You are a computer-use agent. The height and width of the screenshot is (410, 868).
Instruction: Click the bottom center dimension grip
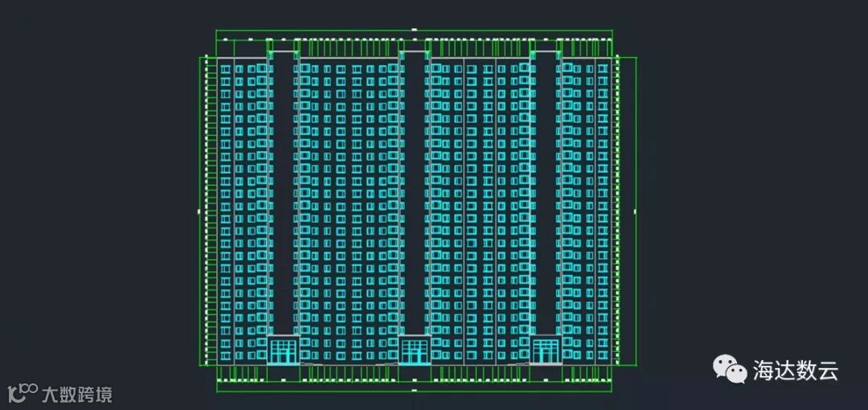point(414,391)
